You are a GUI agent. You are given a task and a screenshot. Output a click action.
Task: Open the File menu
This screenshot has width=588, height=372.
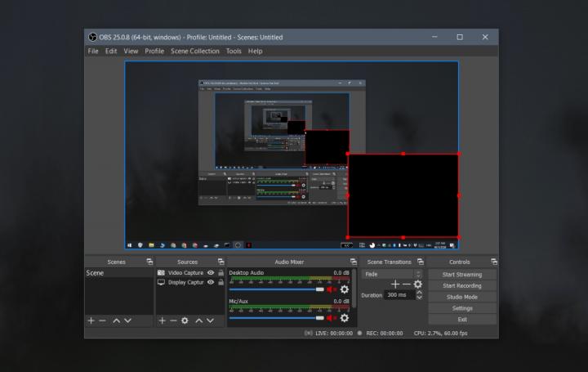click(93, 51)
